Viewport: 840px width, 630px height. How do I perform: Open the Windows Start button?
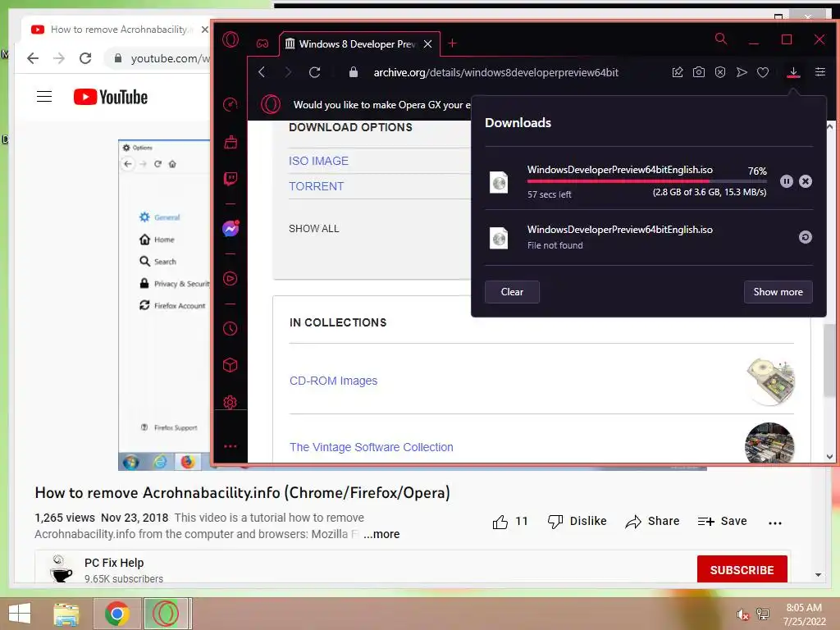20,614
